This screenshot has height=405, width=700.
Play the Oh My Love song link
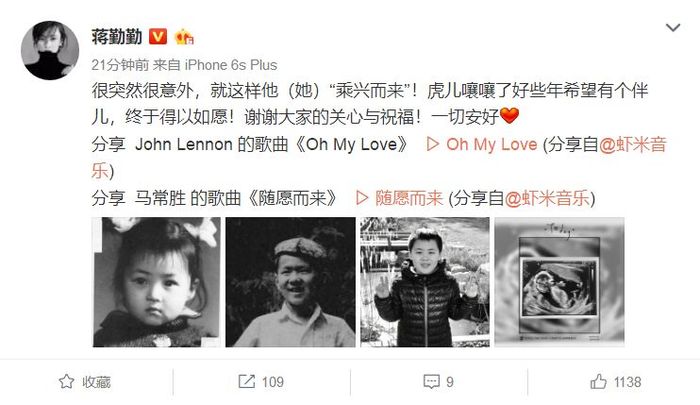coord(492,144)
